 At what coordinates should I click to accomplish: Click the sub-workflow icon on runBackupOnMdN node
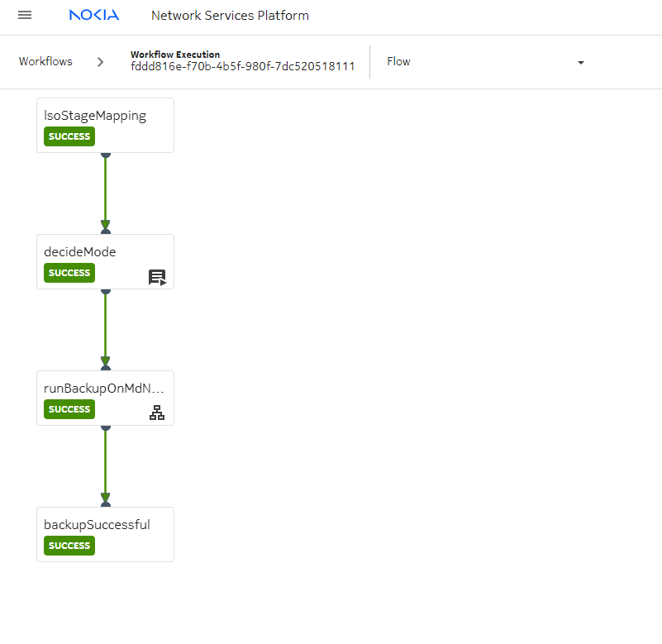pyautogui.click(x=157, y=413)
